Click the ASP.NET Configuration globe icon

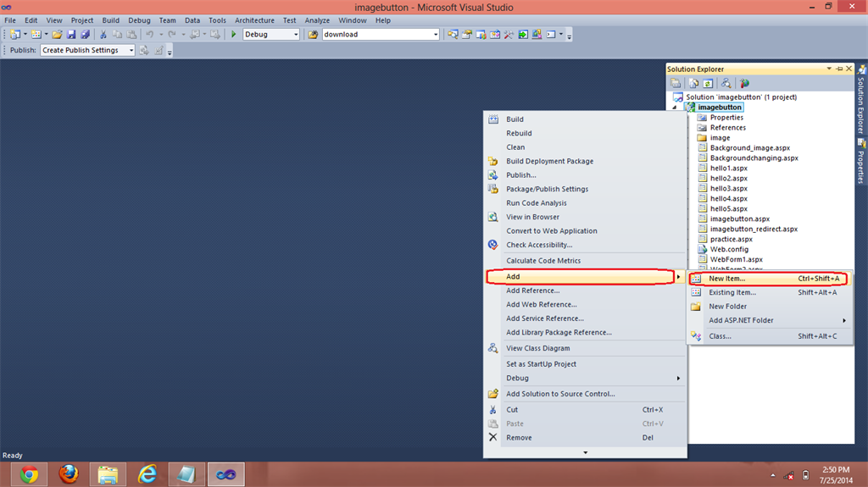744,84
